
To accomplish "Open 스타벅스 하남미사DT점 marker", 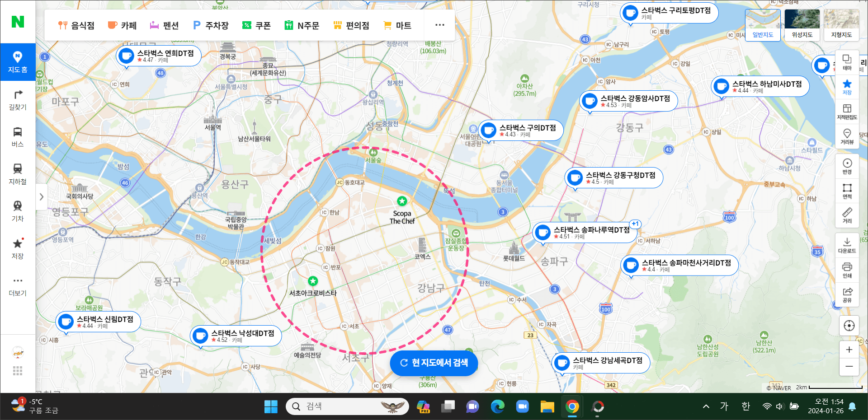I will [760, 87].
